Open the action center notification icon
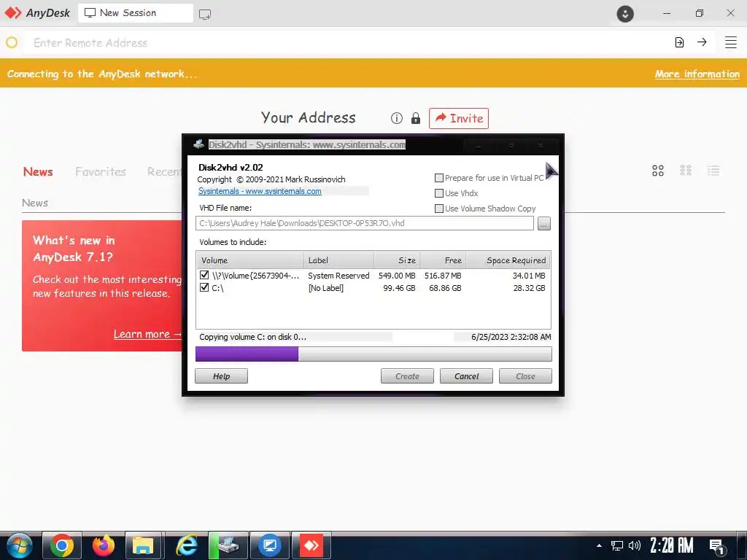The image size is (747, 560). tap(718, 546)
